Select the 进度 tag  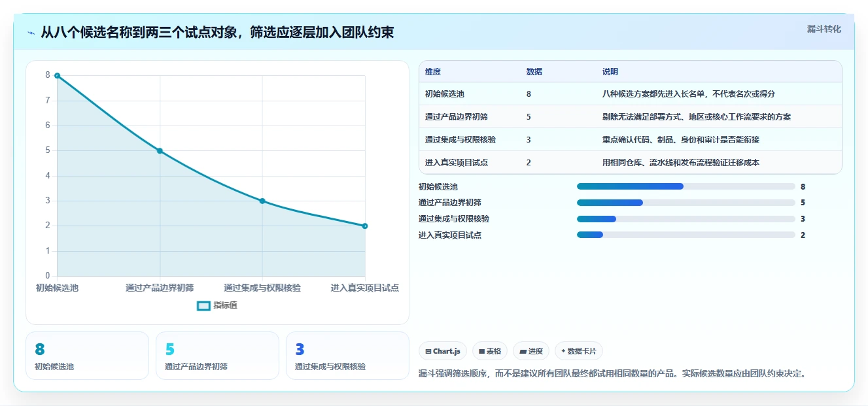tap(531, 351)
